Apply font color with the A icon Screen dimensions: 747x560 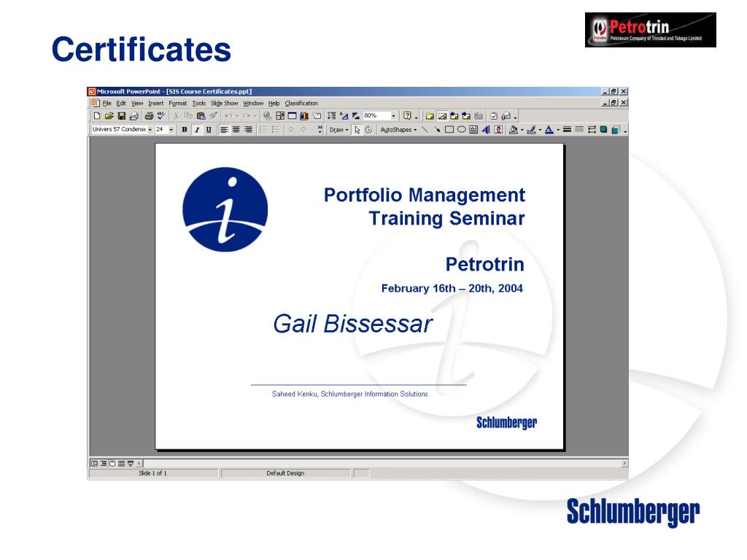point(549,130)
